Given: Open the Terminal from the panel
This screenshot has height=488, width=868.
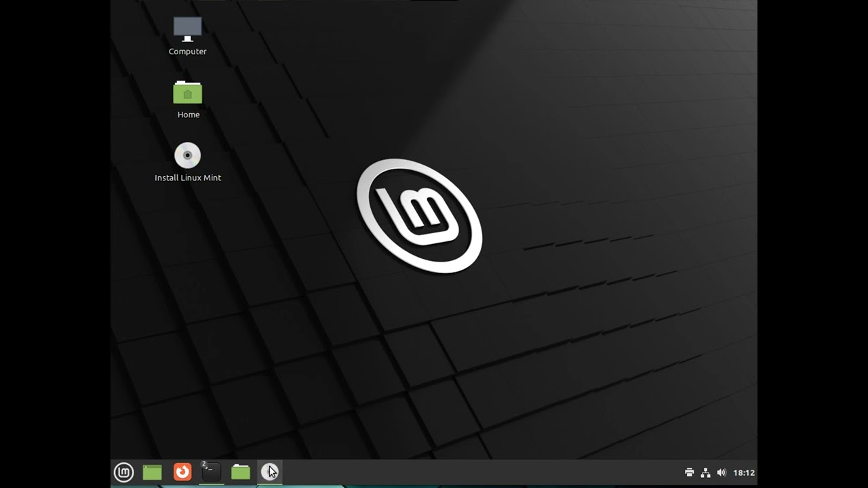Looking at the screenshot, I should [x=212, y=472].
